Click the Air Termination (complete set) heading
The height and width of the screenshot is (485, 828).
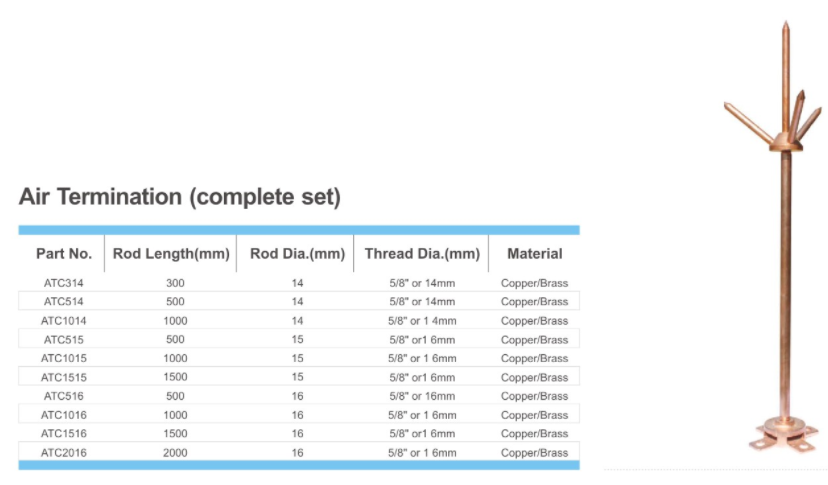click(x=180, y=197)
